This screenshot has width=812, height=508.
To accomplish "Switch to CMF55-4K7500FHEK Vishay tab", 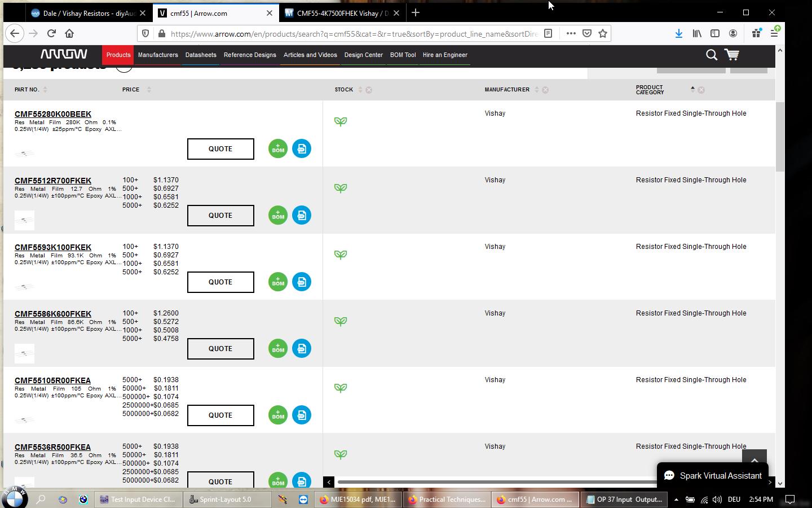I will tap(343, 13).
